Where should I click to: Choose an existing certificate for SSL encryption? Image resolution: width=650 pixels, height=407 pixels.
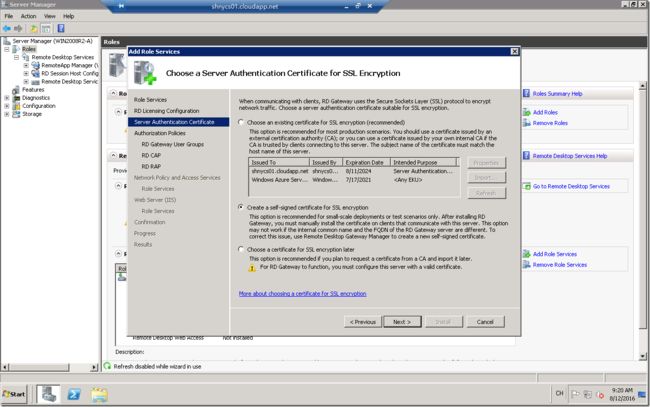point(241,122)
